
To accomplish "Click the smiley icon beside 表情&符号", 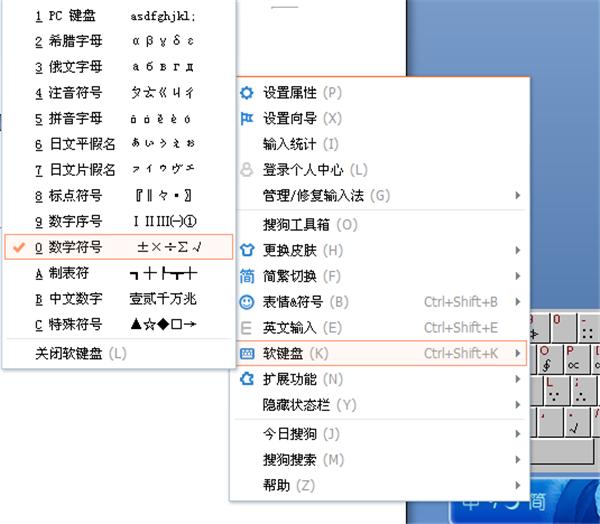I will point(246,302).
